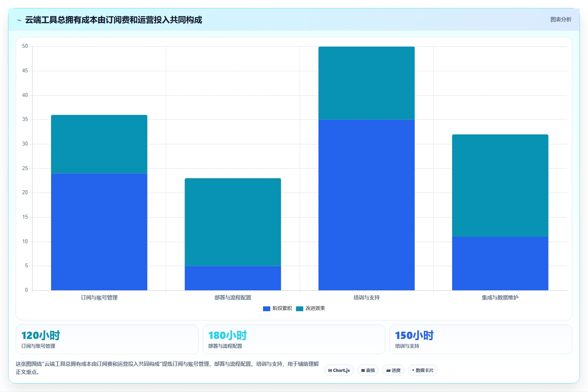The image size is (588, 392).
Task: Click the blue 集成与数据维护 bar segment
Action: coord(500,263)
